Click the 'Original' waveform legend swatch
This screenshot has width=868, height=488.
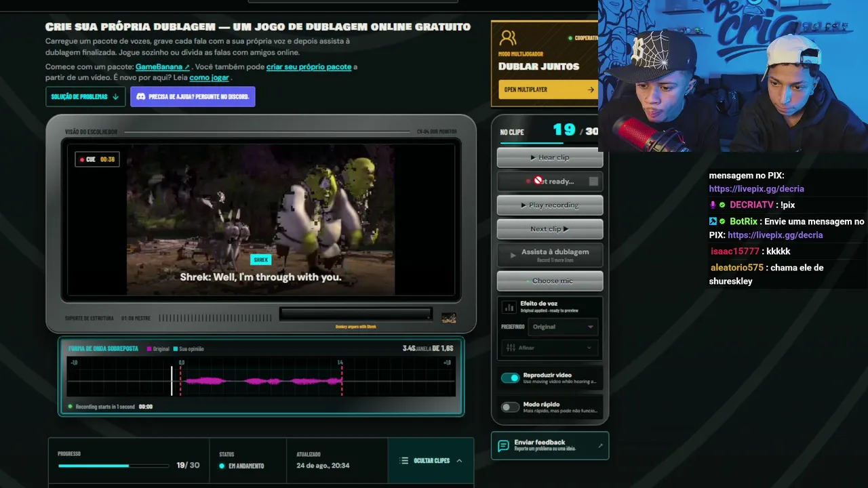click(x=149, y=349)
